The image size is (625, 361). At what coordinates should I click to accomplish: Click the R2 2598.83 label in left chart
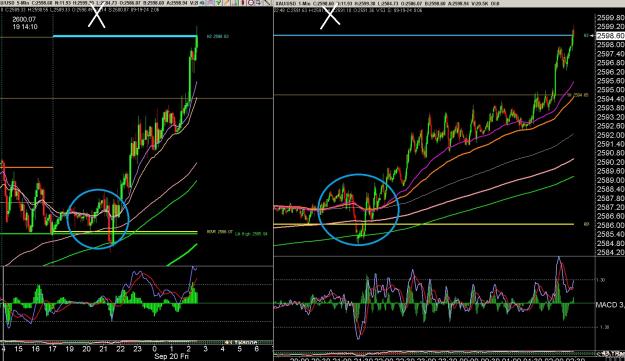218,37
